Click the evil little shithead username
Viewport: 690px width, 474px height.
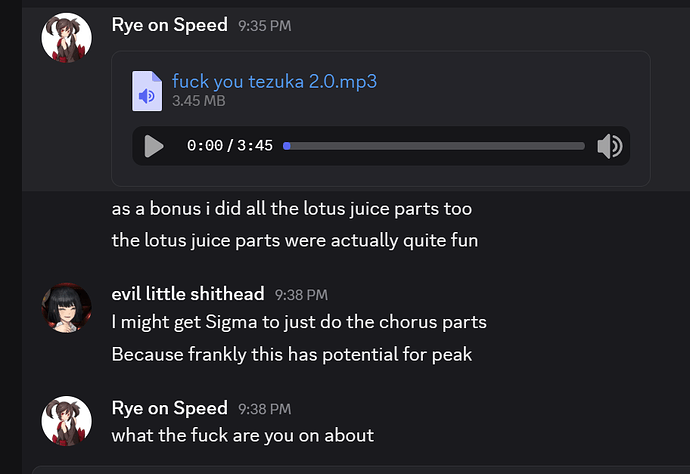[187, 293]
